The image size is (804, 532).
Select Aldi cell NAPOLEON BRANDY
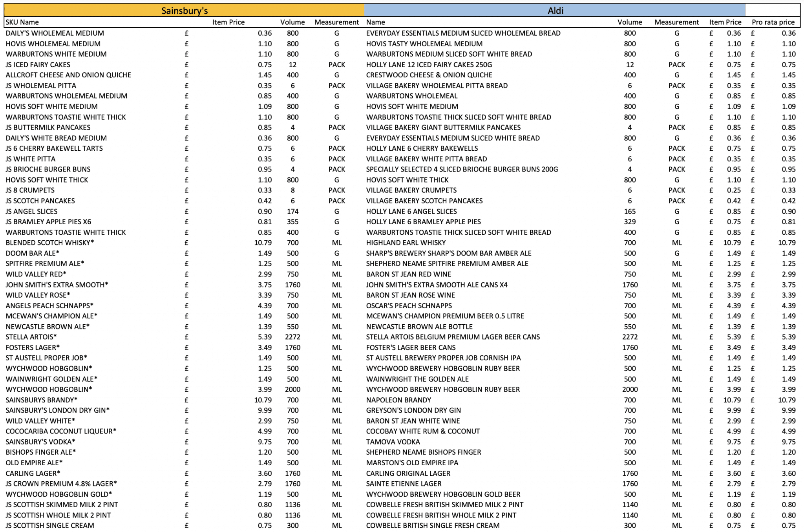click(398, 400)
